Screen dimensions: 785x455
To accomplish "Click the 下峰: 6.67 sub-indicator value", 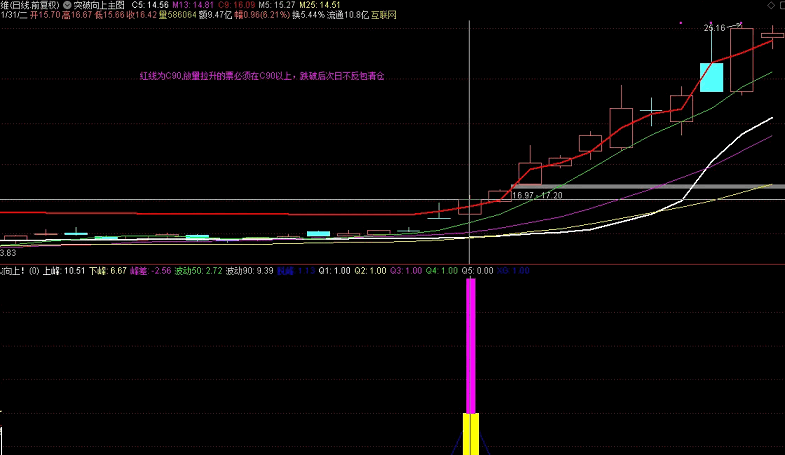I will coord(108,271).
